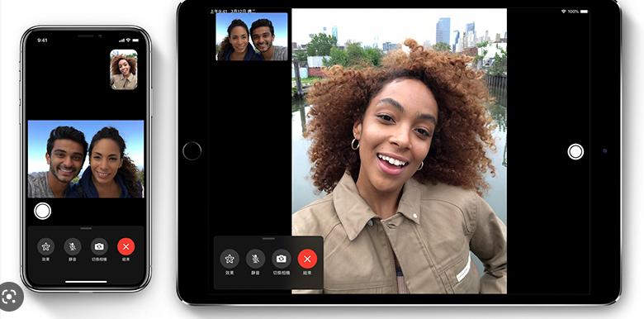Tap the iPad battery 100% indicator
Viewport: 644px width, 319px height.
(578, 12)
